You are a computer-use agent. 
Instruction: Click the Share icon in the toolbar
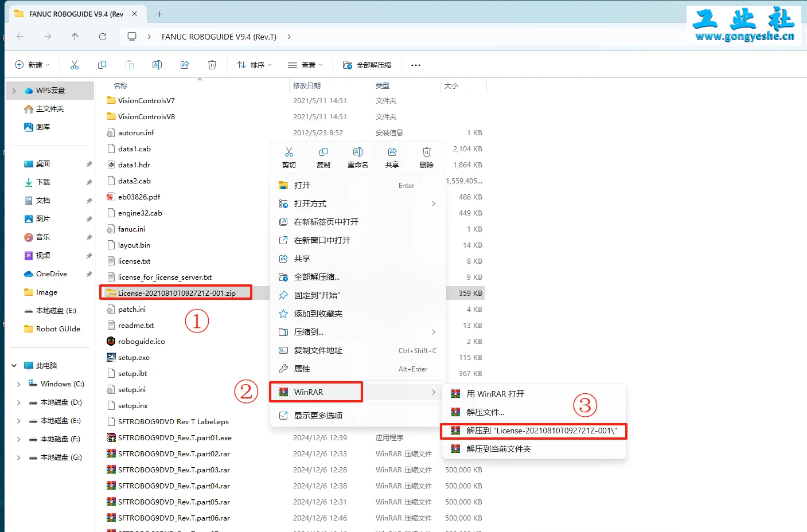pyautogui.click(x=185, y=65)
